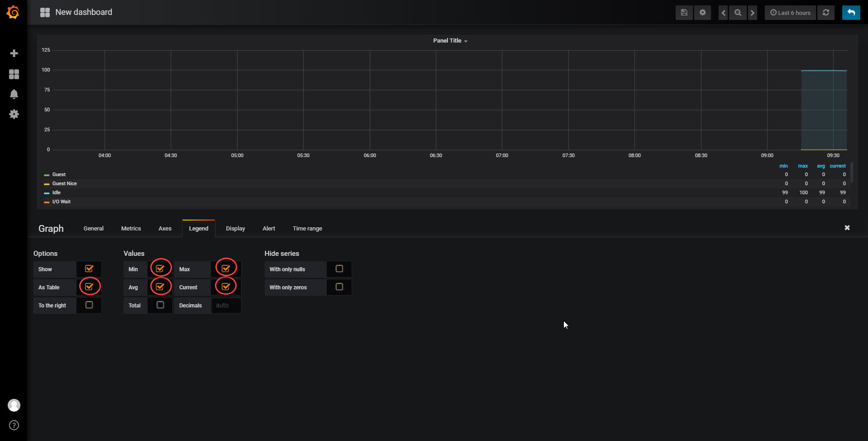The height and width of the screenshot is (441, 868).
Task: Save the dashboard with the disk icon
Action: pos(684,13)
